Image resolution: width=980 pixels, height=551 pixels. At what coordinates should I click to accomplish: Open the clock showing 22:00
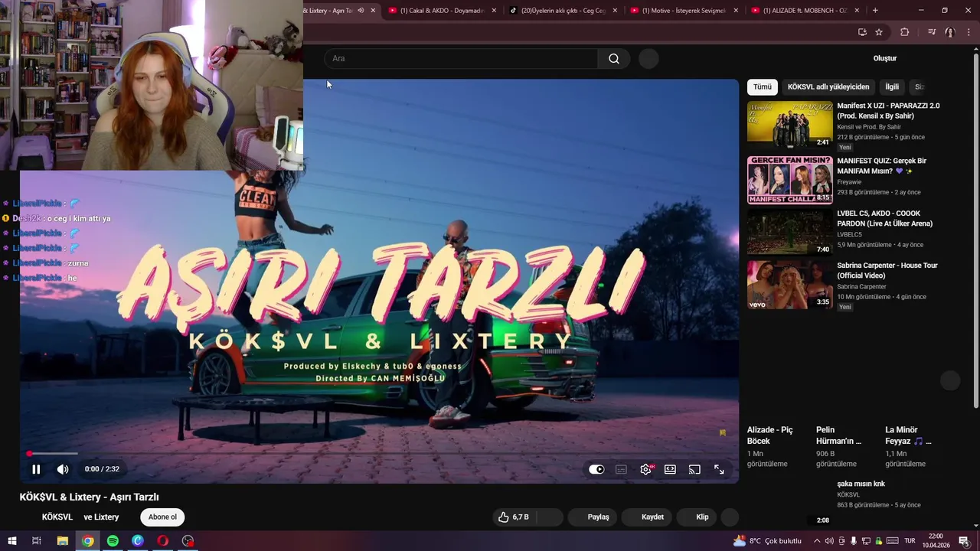(936, 541)
